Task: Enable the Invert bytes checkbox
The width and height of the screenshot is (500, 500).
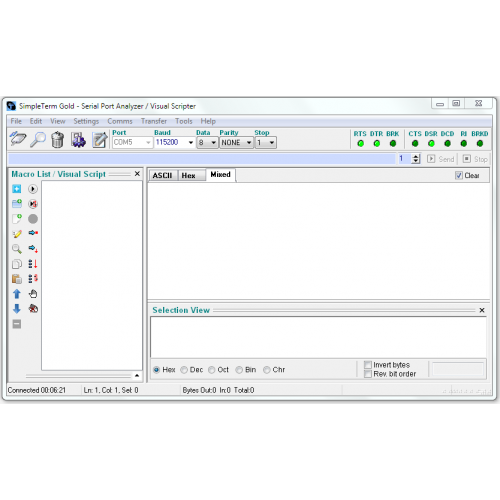Action: point(368,365)
